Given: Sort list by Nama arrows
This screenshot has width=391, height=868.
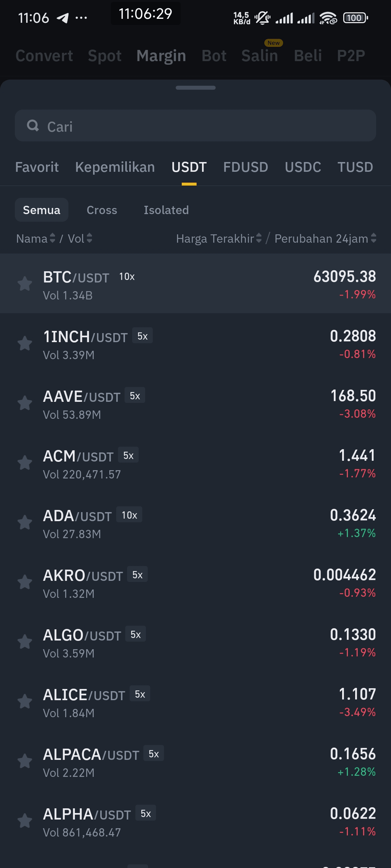Looking at the screenshot, I should pyautogui.click(x=52, y=238).
